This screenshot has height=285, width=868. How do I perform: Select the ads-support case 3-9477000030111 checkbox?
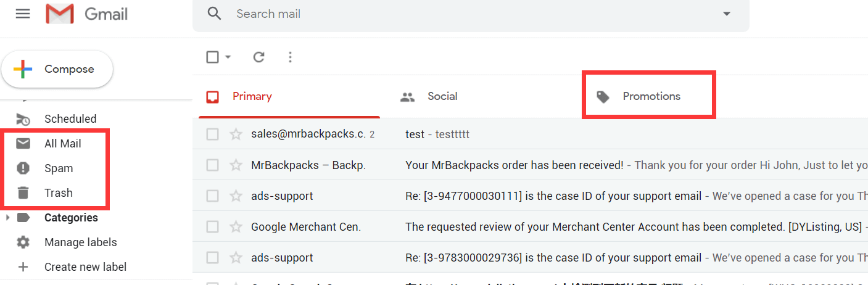point(212,196)
